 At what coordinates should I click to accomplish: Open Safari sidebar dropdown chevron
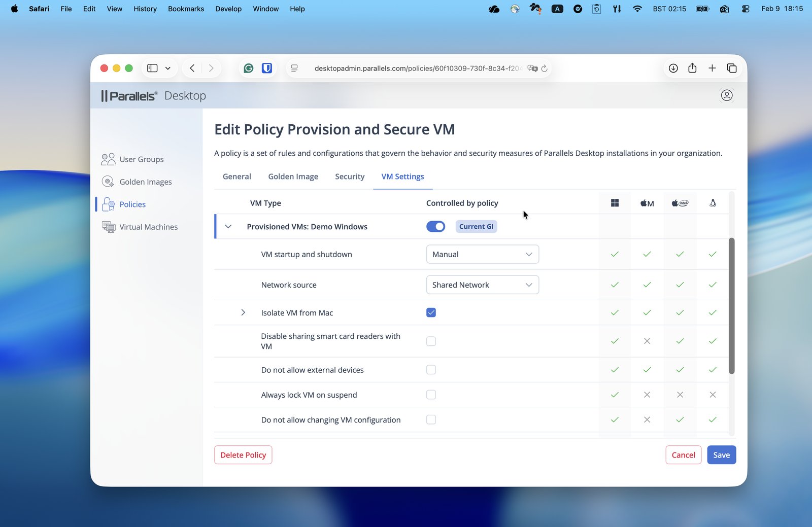pos(168,68)
